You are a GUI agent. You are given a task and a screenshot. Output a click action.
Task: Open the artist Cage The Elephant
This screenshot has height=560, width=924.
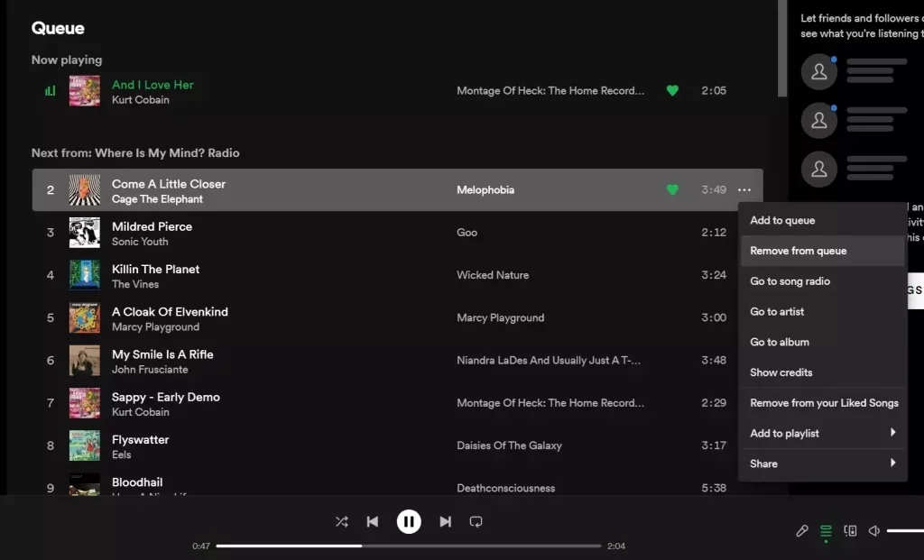[157, 199]
